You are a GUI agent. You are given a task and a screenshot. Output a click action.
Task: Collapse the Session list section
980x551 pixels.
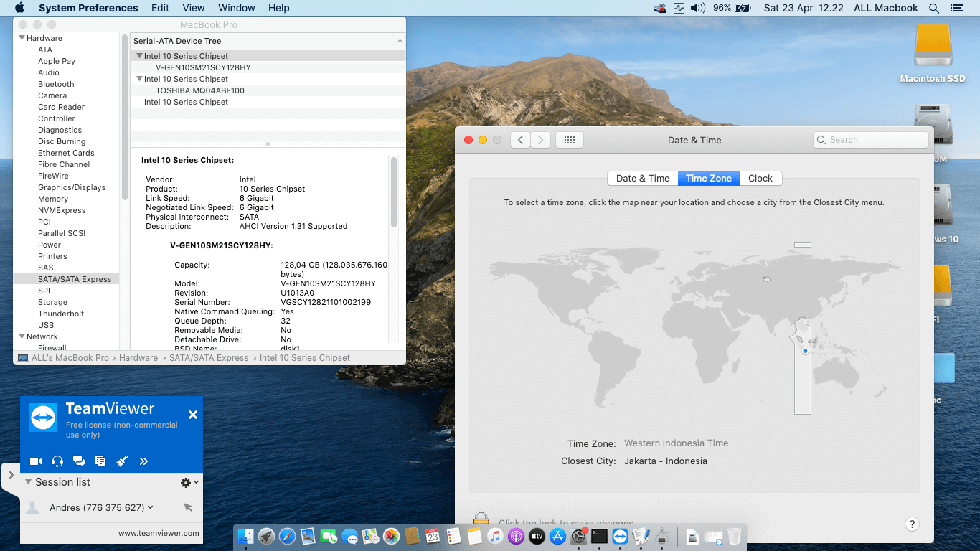click(x=29, y=482)
